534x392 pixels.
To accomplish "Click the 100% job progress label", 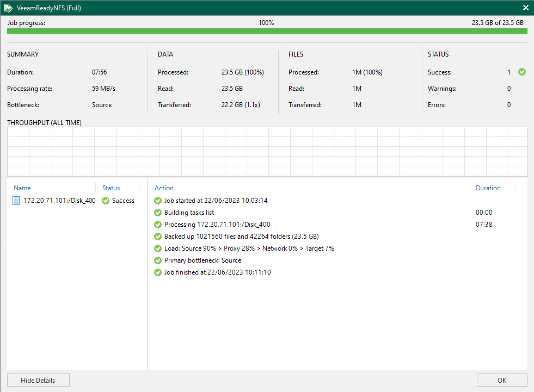I will (x=266, y=22).
